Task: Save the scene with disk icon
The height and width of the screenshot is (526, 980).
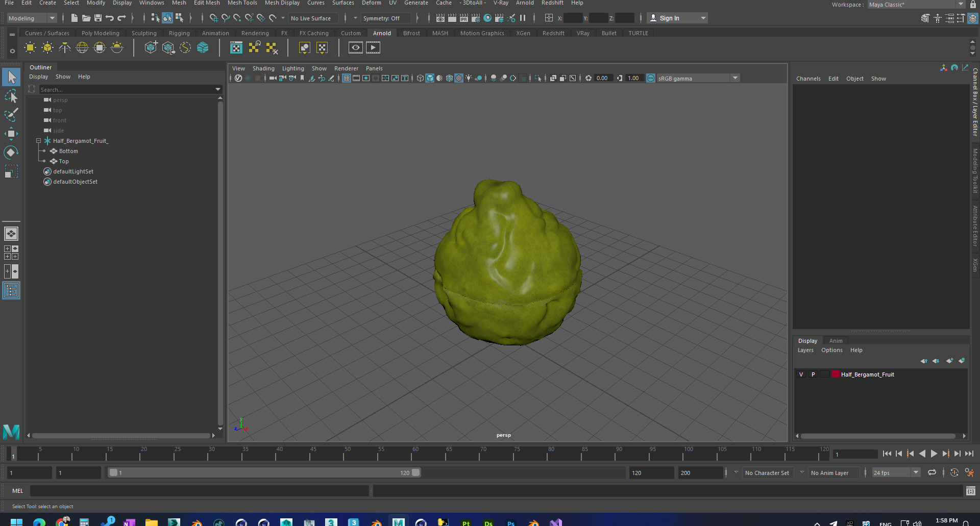Action: point(98,18)
